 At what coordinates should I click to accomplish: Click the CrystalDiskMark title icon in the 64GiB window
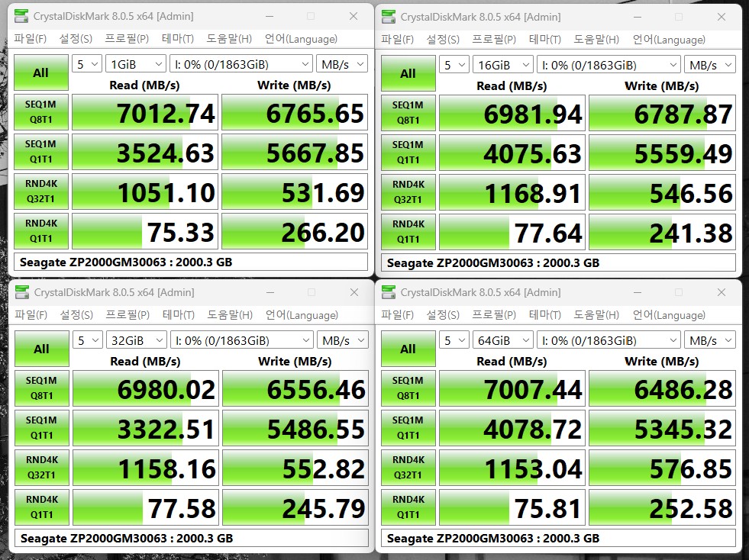coord(389,291)
